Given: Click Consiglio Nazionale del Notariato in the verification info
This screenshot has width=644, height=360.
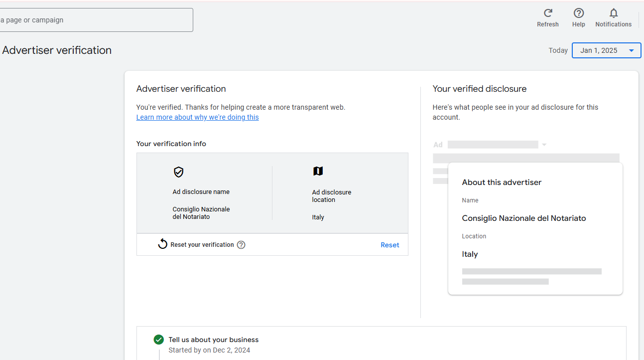Looking at the screenshot, I should pos(201,213).
